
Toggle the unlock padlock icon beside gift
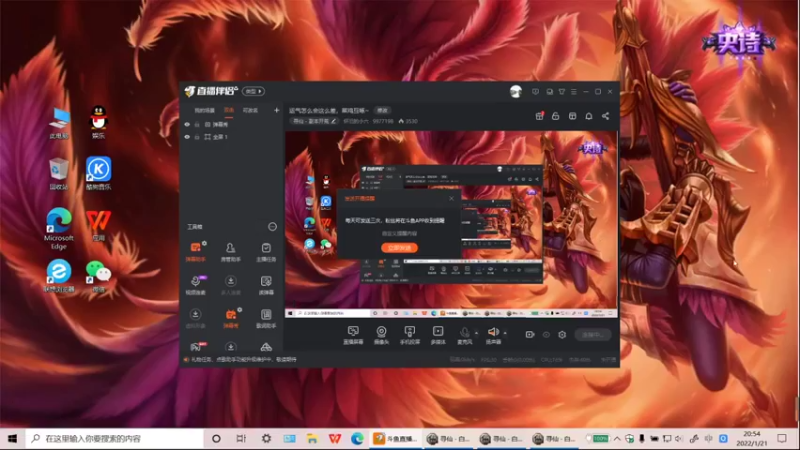coord(556,116)
